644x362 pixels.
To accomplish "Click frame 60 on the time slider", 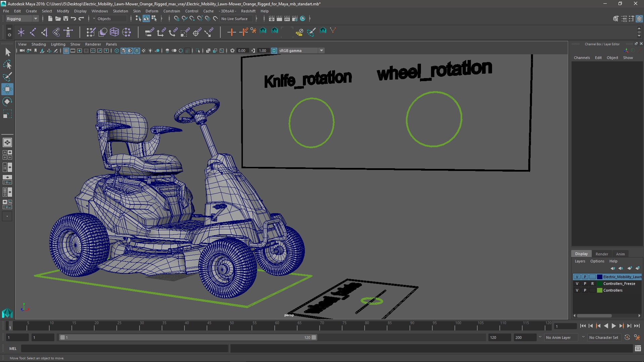I will pyautogui.click(x=277, y=326).
